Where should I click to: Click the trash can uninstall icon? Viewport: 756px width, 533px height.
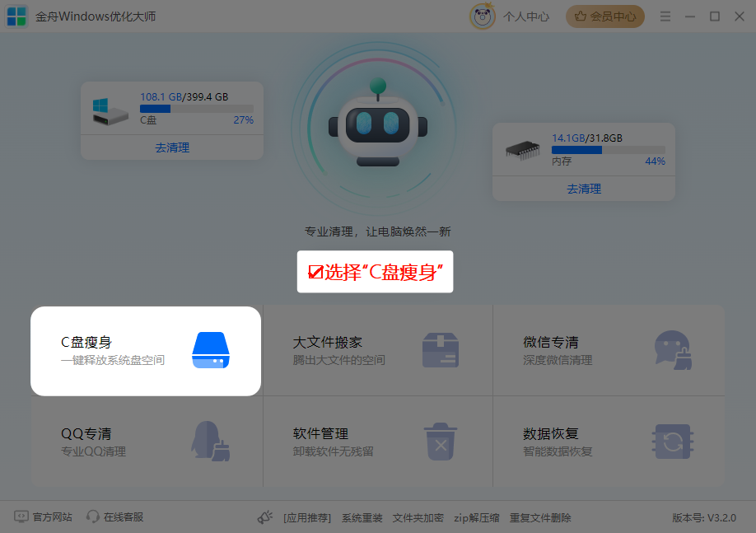tap(441, 442)
